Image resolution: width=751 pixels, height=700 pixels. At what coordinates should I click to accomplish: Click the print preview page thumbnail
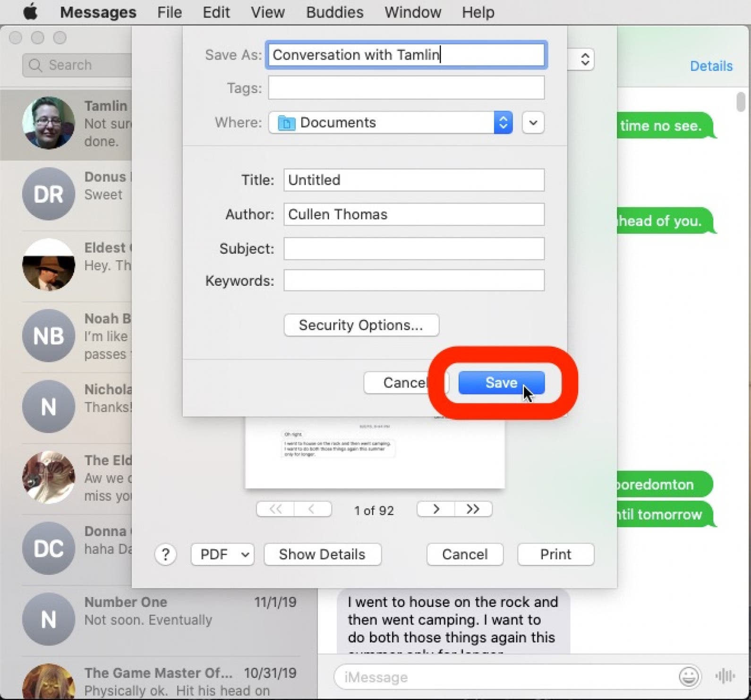pyautogui.click(x=375, y=452)
